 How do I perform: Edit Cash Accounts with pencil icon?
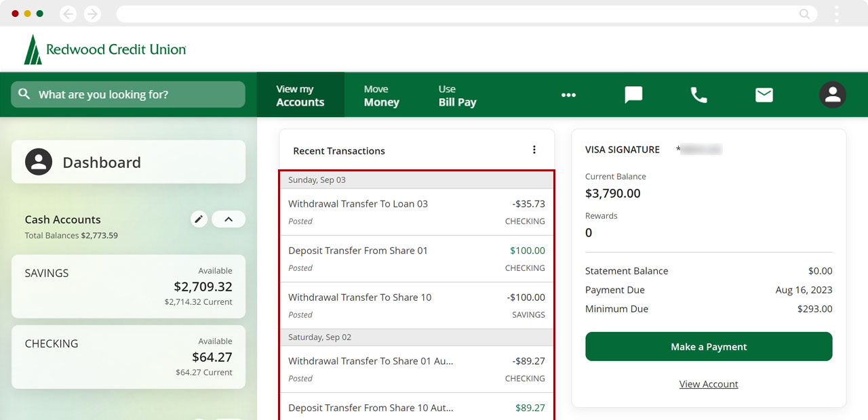[199, 219]
